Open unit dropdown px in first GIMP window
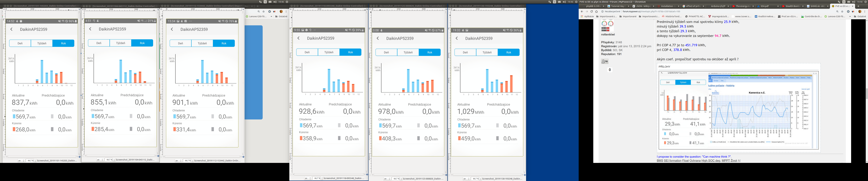The height and width of the screenshot is (181, 868). [x=22, y=161]
